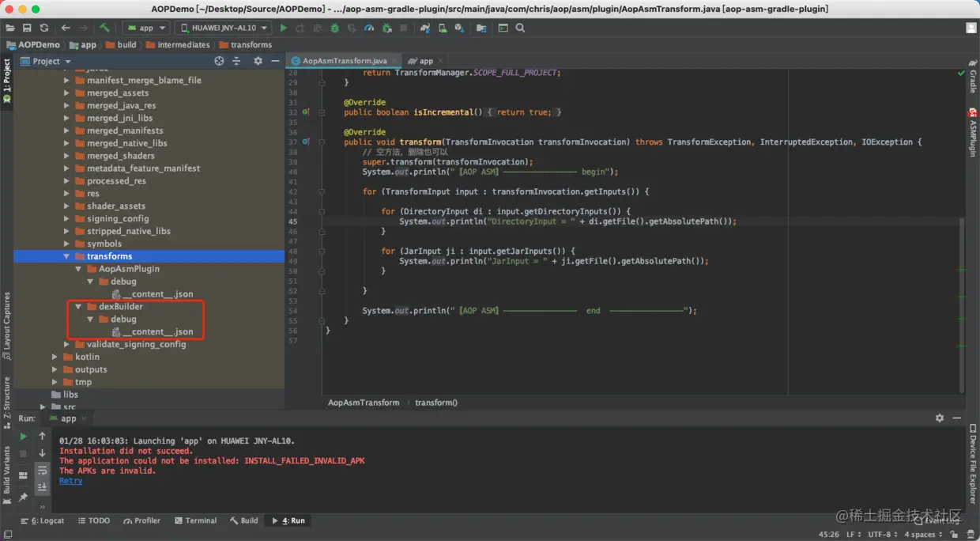Collapse the dexBuilder folder arrow
This screenshot has width=980, height=541.
pos(78,307)
